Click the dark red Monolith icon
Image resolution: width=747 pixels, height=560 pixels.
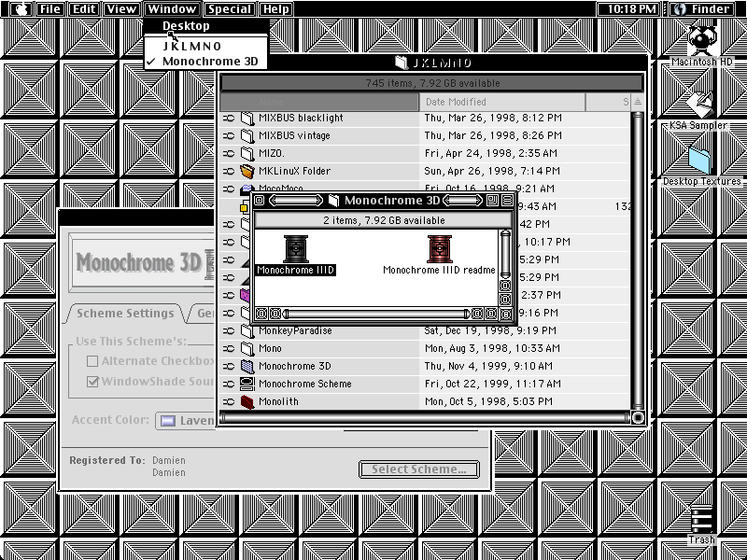click(247, 402)
